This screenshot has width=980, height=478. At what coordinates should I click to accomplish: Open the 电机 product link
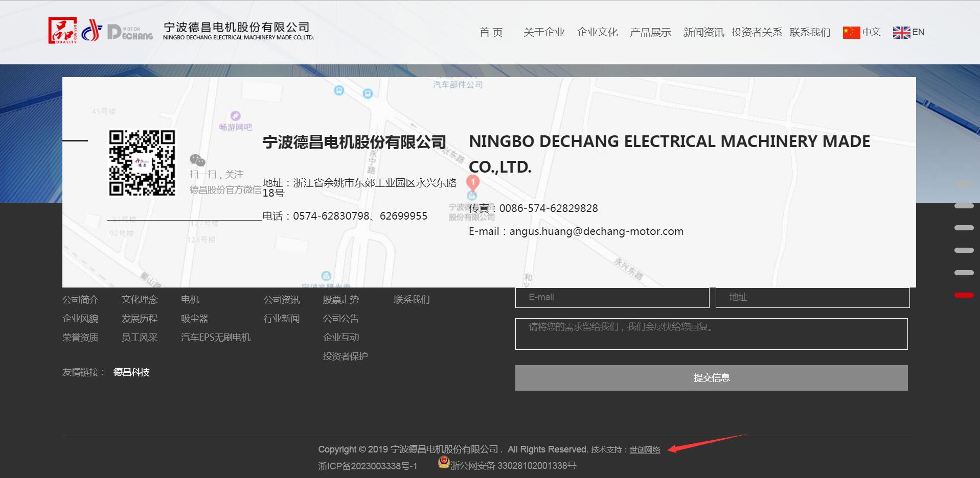point(190,300)
